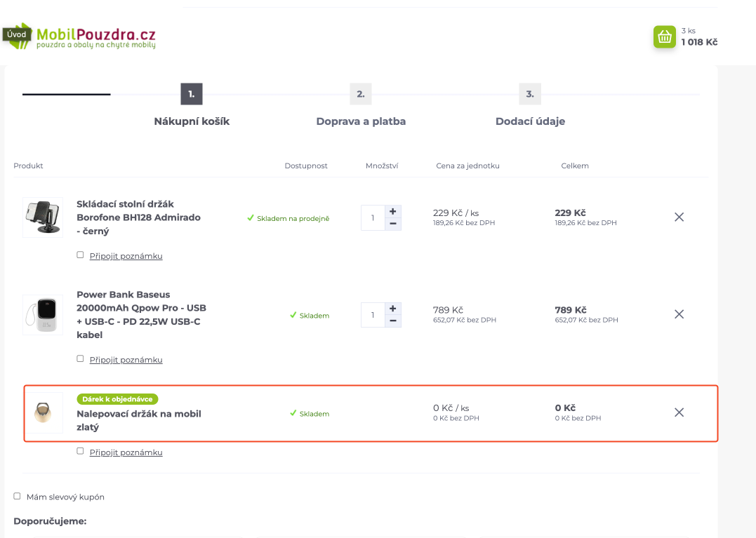Open the Power Bank Baseus product link
The height and width of the screenshot is (538, 756).
(x=141, y=315)
